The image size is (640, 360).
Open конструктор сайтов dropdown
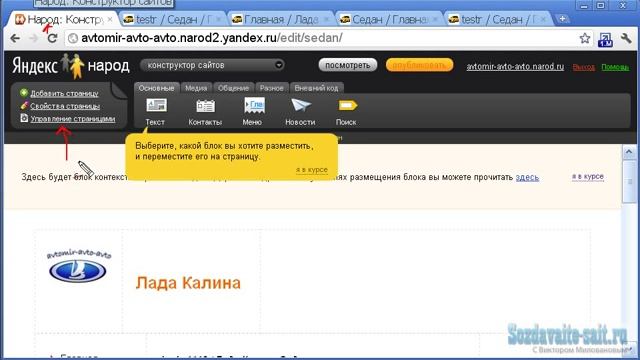(212, 65)
